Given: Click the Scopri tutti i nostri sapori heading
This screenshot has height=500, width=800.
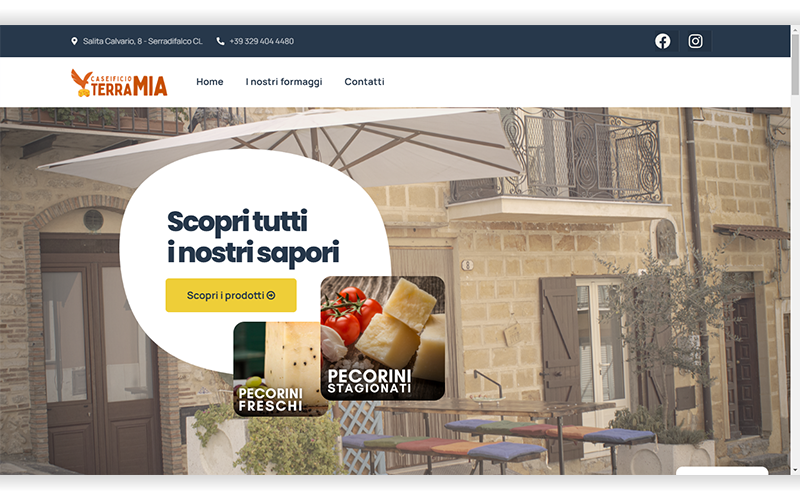Looking at the screenshot, I should [x=253, y=237].
